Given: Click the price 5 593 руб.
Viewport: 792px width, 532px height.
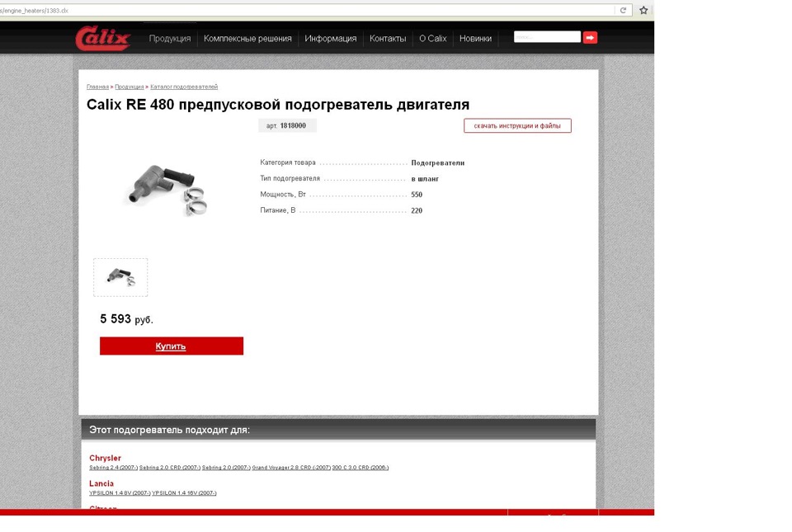Looking at the screenshot, I should [126, 319].
